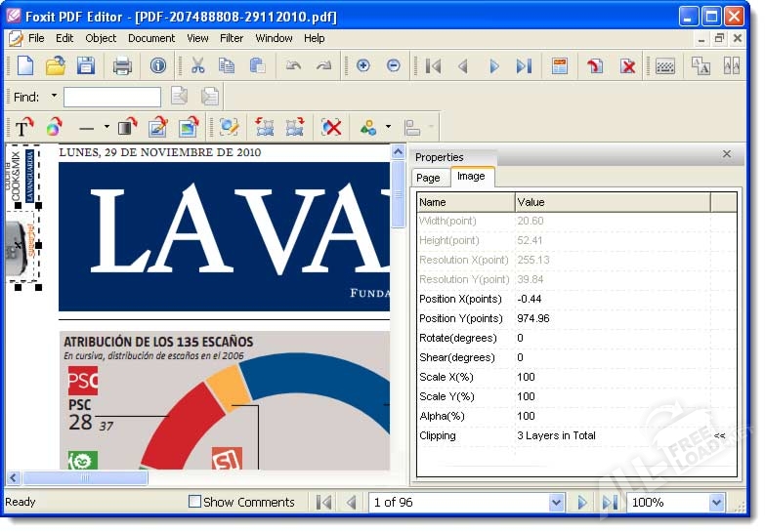Click the Find text input field
The width and height of the screenshot is (765, 532).
[x=112, y=97]
